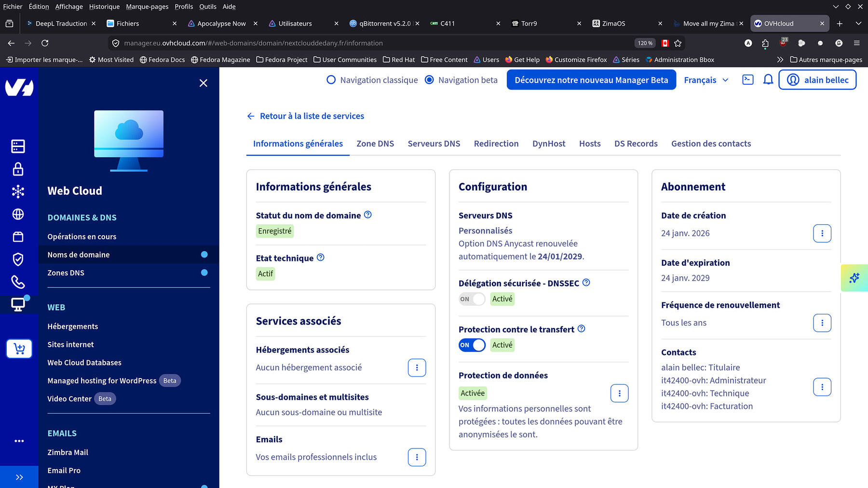Open the three-dots more sidebar icon
Screen dimensions: 868x488
click(19, 441)
